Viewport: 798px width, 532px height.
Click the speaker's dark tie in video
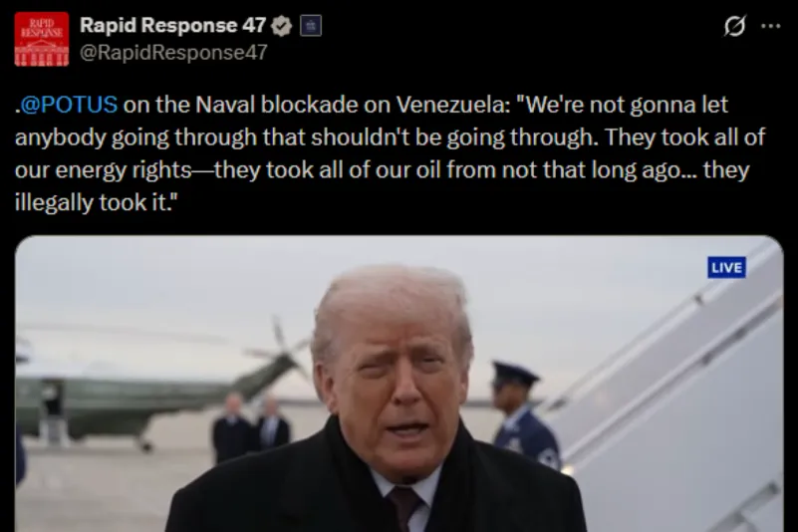(x=404, y=506)
